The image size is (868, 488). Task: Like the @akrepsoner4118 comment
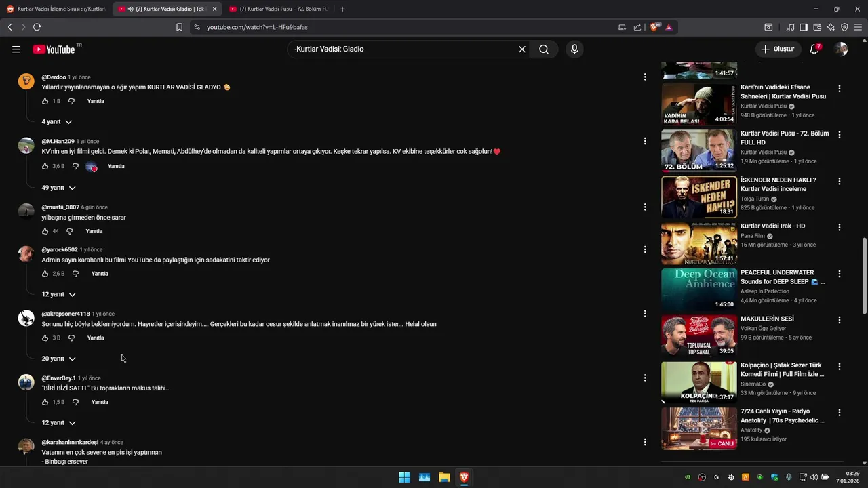pyautogui.click(x=45, y=338)
